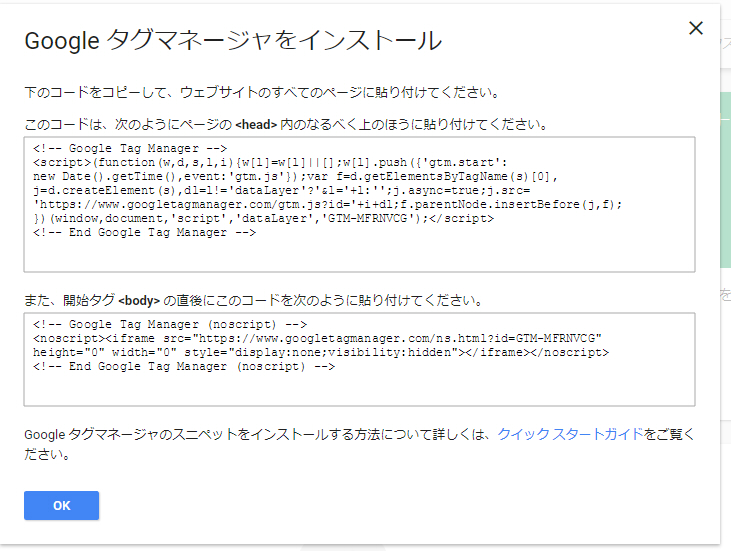This screenshot has width=731, height=551.
Task: Click the 'Google タグマネージャをインストール' dialog title
Action: click(233, 40)
